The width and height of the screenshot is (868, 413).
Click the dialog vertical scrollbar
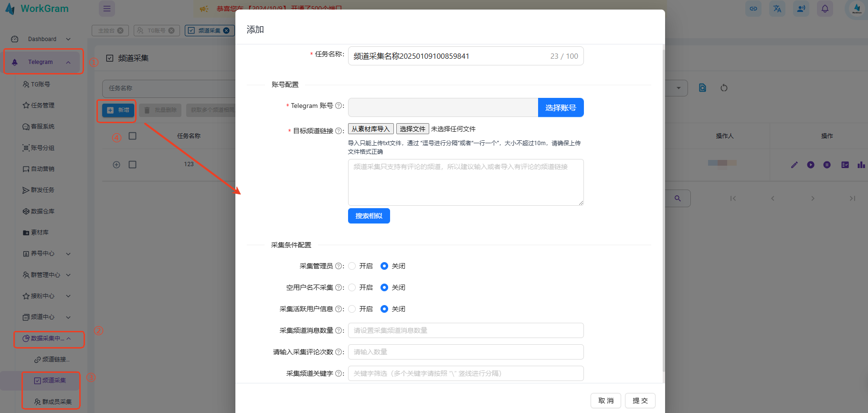point(663,210)
